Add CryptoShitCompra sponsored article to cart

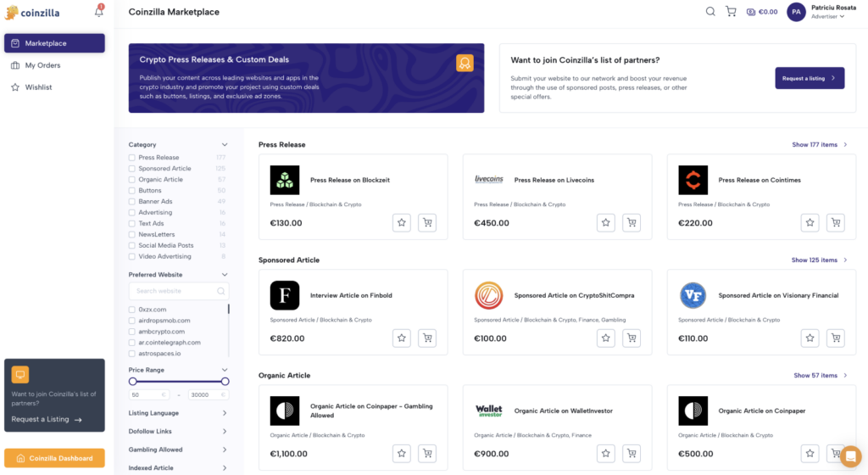tap(632, 338)
